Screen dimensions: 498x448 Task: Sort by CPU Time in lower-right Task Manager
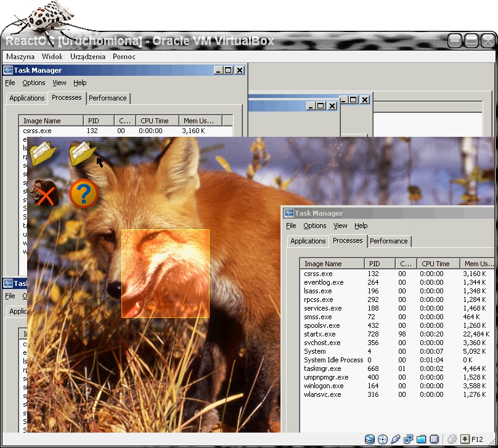coord(438,264)
